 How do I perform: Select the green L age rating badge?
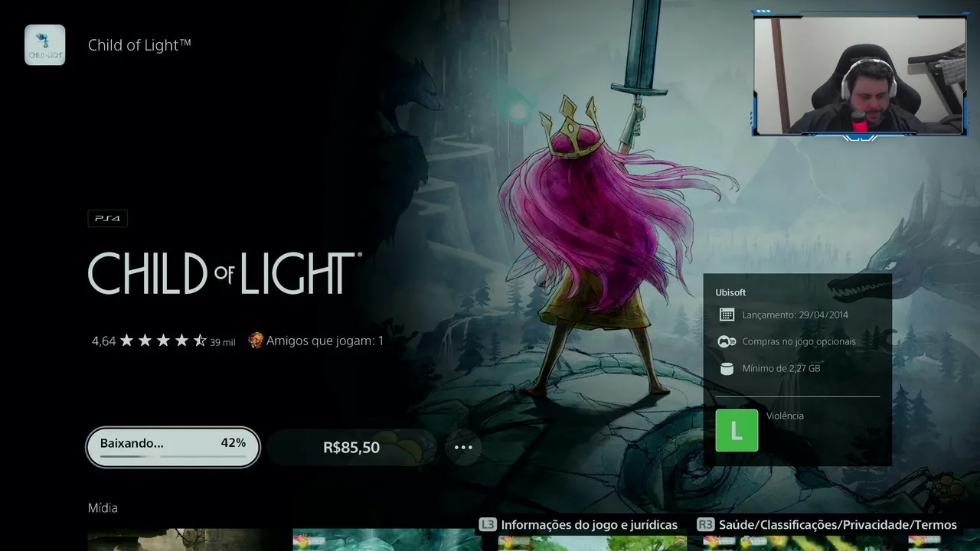coord(737,430)
